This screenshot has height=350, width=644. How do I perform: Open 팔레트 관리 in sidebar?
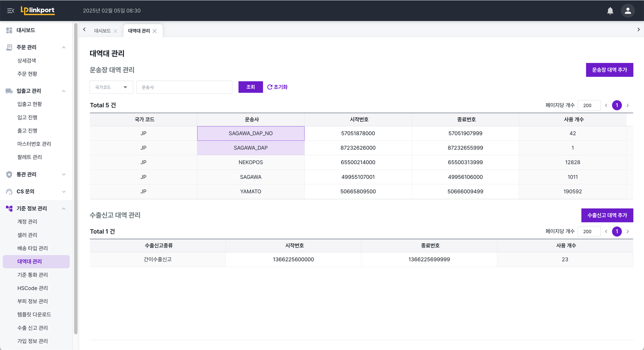tap(30, 157)
